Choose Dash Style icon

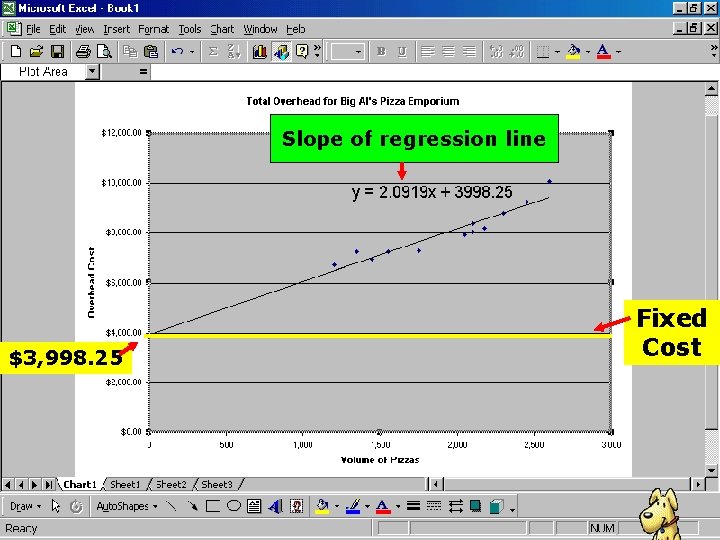click(434, 506)
